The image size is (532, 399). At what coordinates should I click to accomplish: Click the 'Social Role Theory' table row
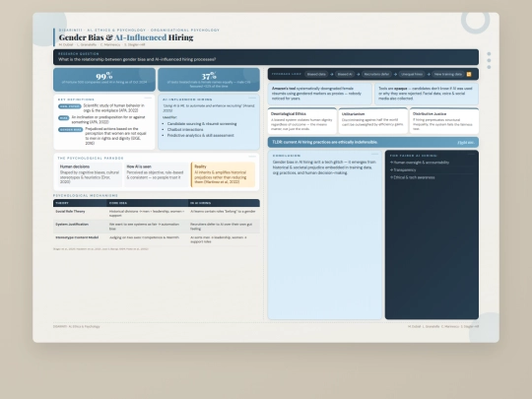157,213
